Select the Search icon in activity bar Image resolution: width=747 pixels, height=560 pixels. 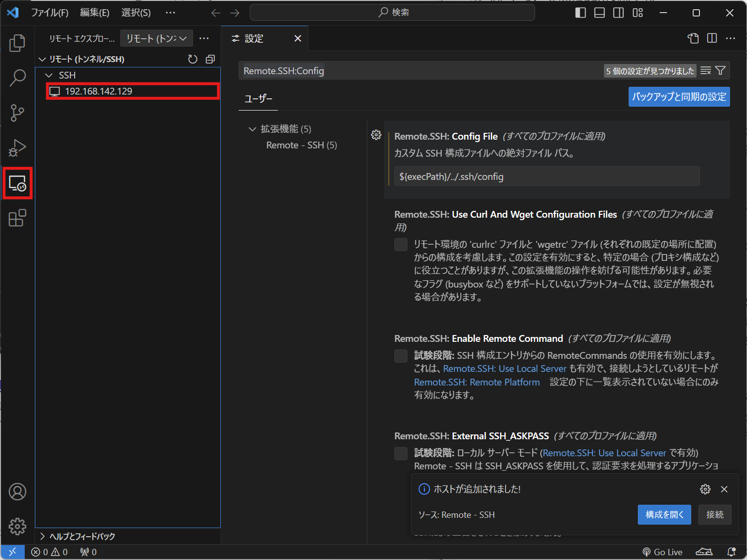click(x=17, y=78)
